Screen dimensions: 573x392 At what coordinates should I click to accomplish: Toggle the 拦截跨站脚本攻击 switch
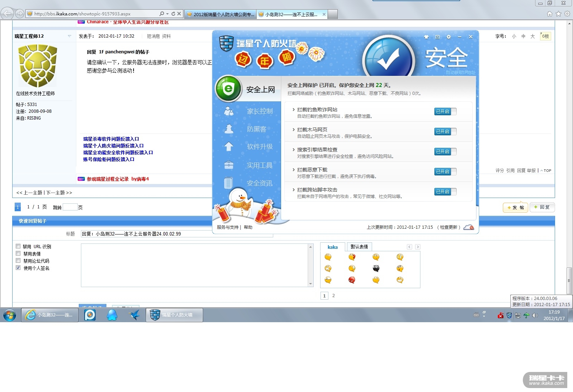tap(446, 192)
